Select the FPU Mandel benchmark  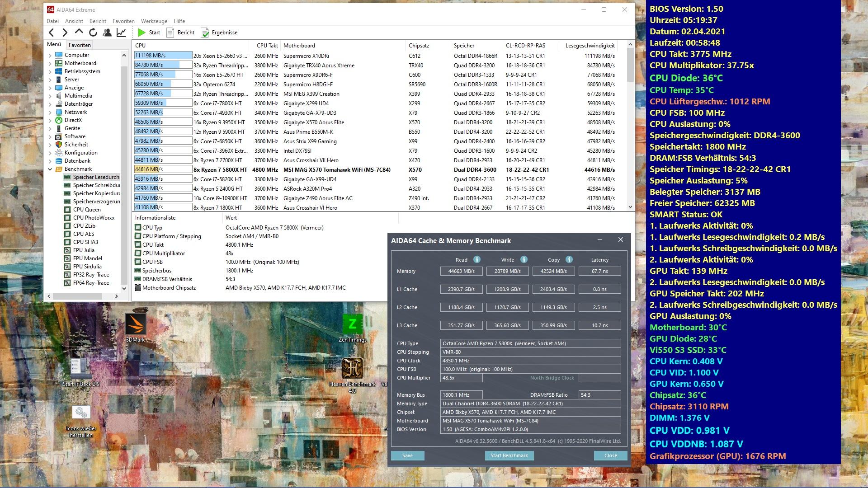83,258
